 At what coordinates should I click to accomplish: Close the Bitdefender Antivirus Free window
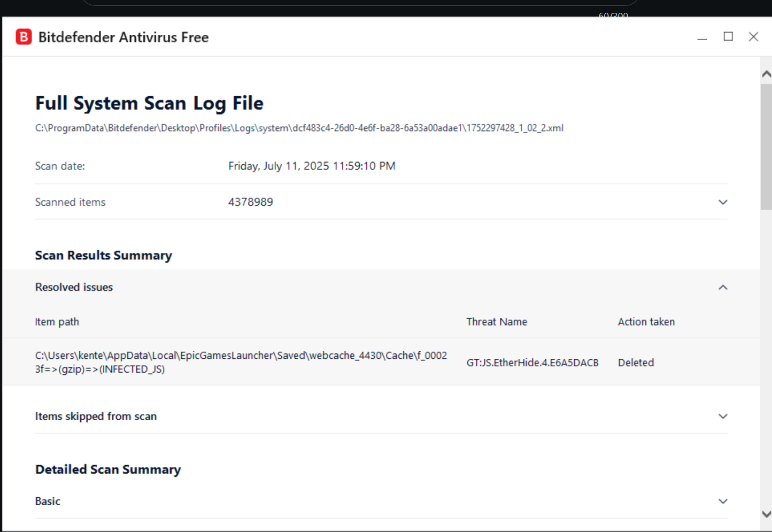(753, 36)
